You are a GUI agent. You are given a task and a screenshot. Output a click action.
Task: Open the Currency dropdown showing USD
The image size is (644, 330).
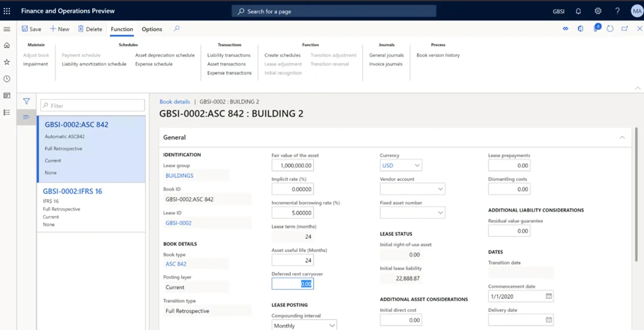[x=417, y=165]
